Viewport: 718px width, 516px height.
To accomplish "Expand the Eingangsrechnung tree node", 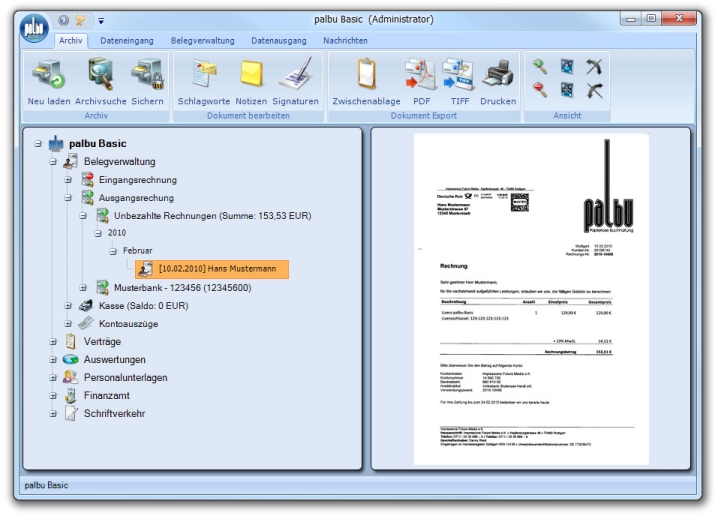I will click(x=69, y=180).
